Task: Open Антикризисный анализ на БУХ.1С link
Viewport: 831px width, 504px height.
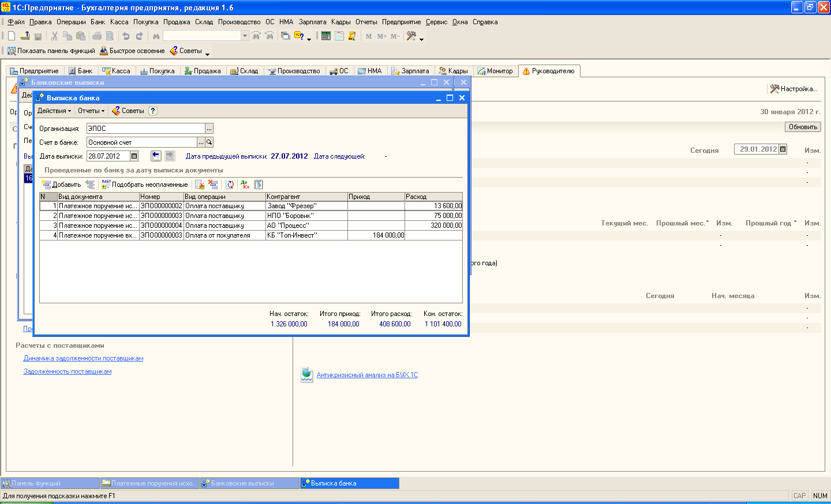Action: click(367, 375)
